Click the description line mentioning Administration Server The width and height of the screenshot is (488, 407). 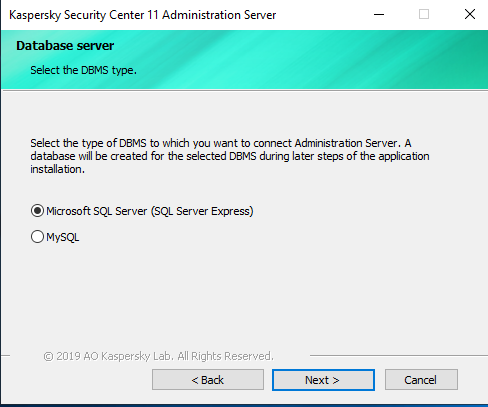pyautogui.click(x=221, y=143)
